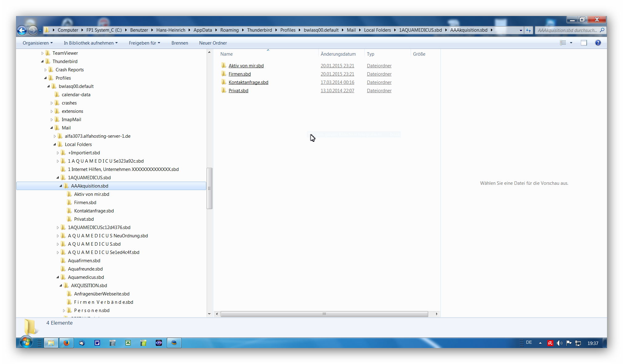This screenshot has height=364, width=623.
Task: Expand the P e r s o n e n.sbd node
Action: click(64, 311)
